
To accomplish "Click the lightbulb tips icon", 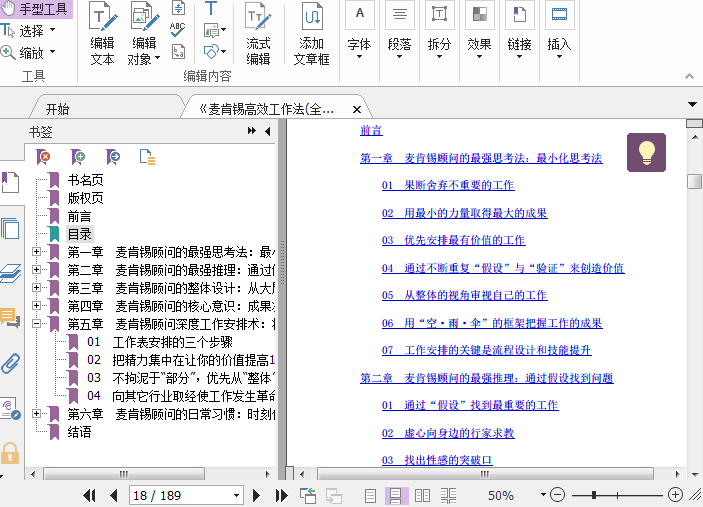I will tap(646, 152).
